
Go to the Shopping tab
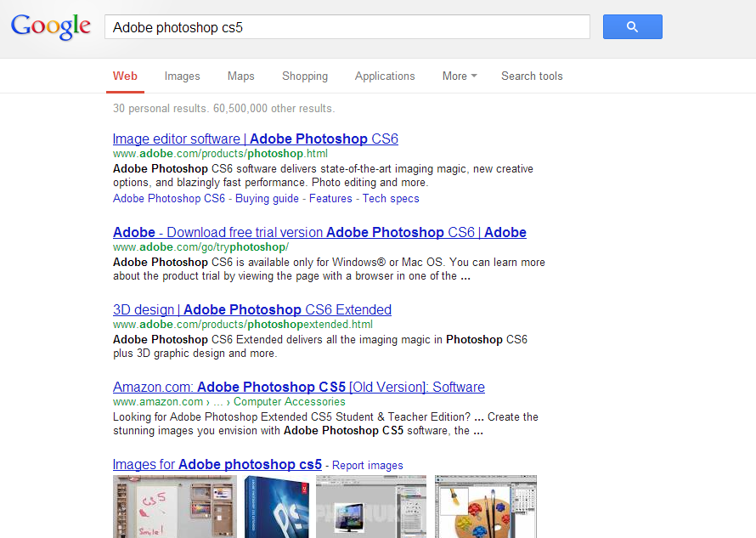coord(305,76)
